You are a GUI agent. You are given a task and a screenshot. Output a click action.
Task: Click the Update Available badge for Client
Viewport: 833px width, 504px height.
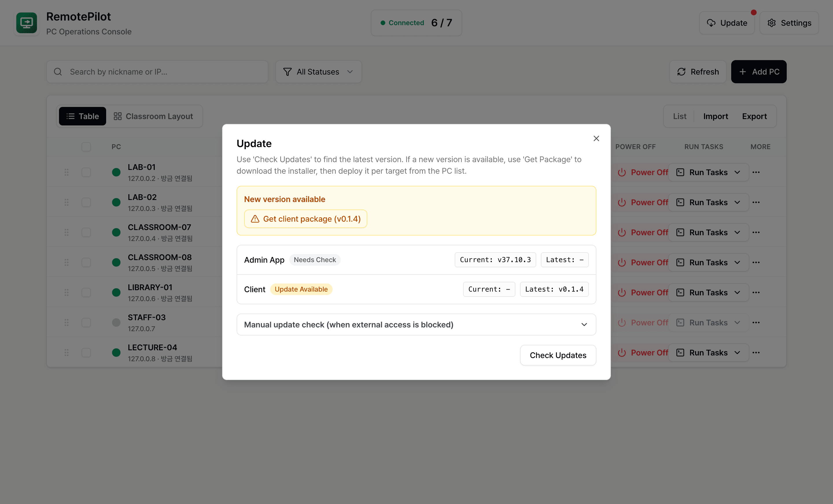(x=301, y=290)
